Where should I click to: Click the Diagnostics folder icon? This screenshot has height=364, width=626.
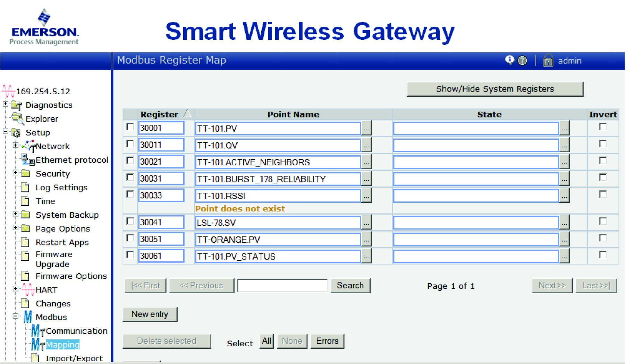coord(16,105)
